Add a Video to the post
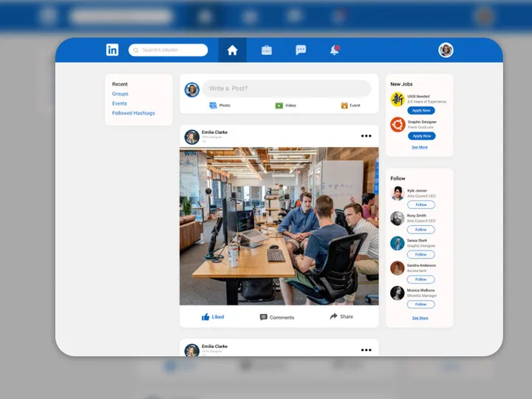Image resolution: width=532 pixels, height=399 pixels. pos(286,106)
